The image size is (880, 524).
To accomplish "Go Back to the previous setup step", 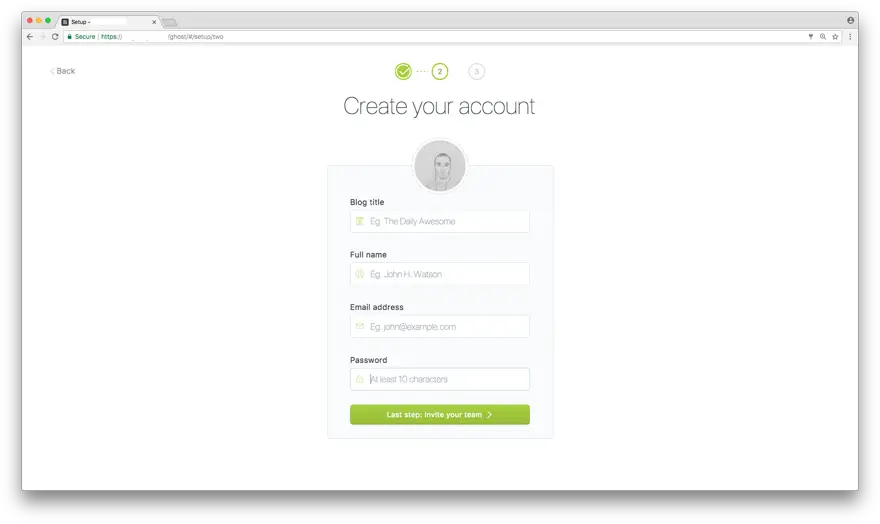I will [x=62, y=71].
